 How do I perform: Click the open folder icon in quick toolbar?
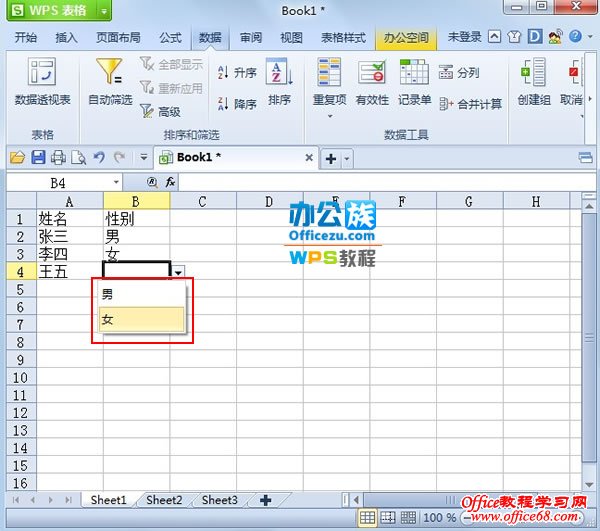point(17,157)
